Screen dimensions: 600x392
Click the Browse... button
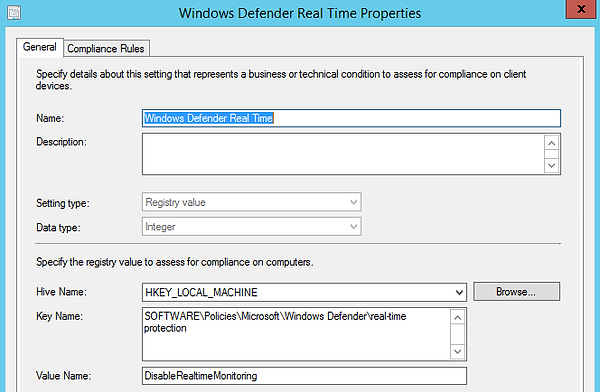tap(516, 292)
